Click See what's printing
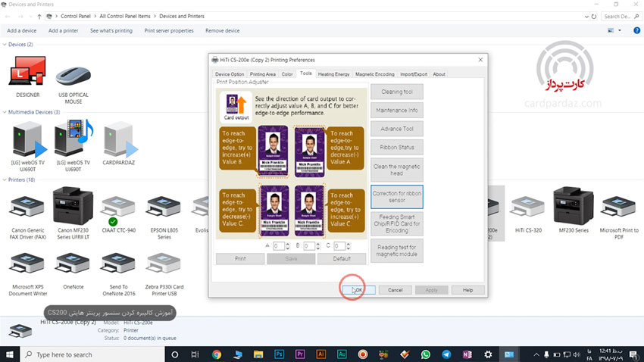The height and width of the screenshot is (362, 644). coord(111,30)
